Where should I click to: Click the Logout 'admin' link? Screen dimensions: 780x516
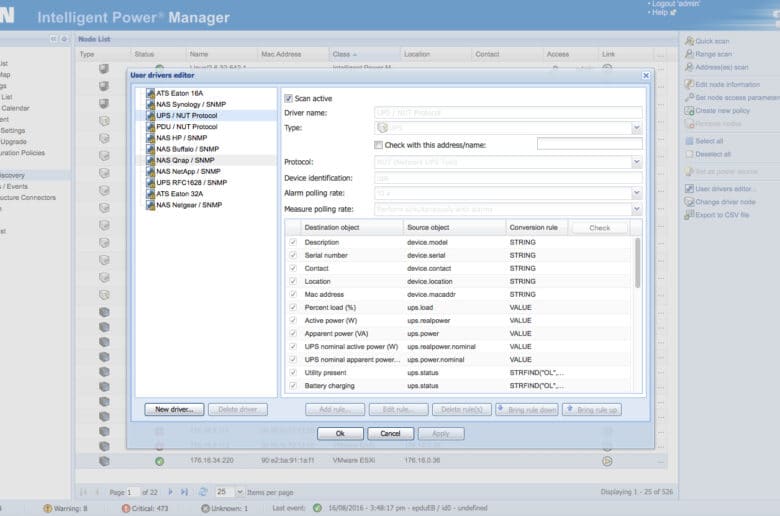click(676, 4)
